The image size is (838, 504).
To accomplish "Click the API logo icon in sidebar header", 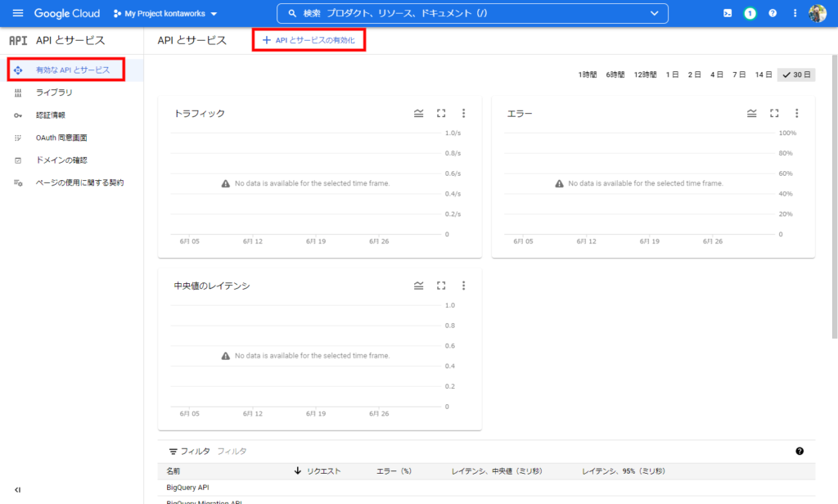I will [x=18, y=41].
